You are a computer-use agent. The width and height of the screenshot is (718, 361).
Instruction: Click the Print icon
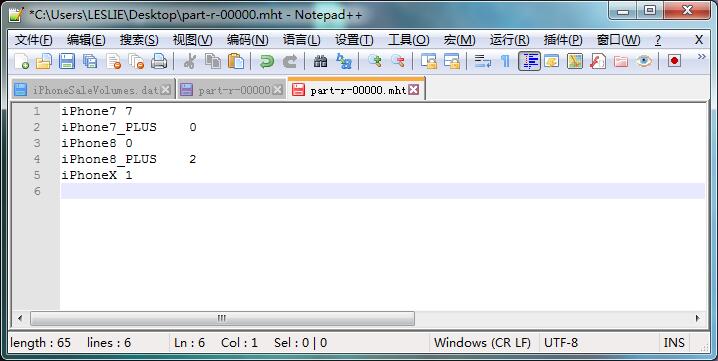coord(159,61)
